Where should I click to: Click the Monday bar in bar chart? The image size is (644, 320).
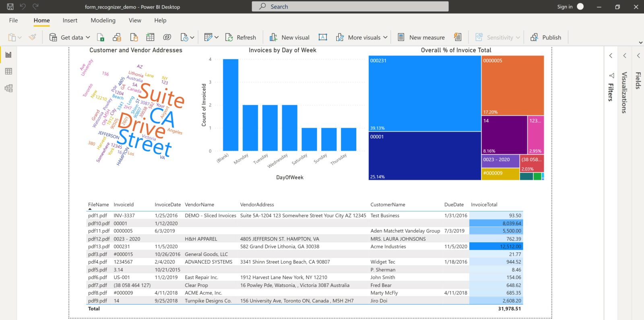point(250,128)
